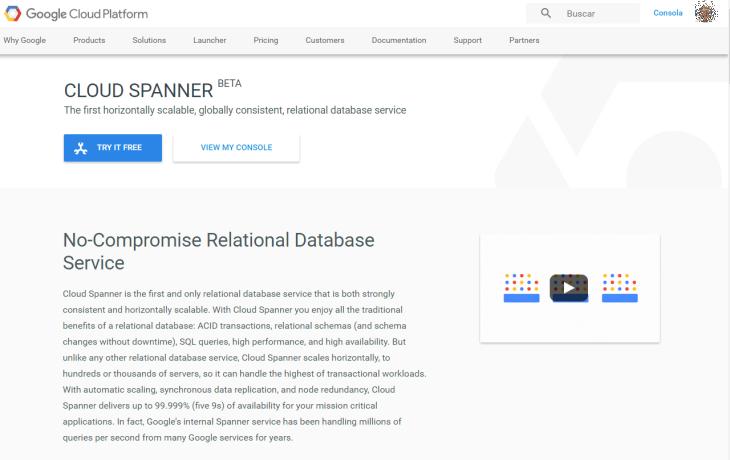Click the right dotted server graphic in video
The width and height of the screenshot is (730, 460).
click(620, 288)
